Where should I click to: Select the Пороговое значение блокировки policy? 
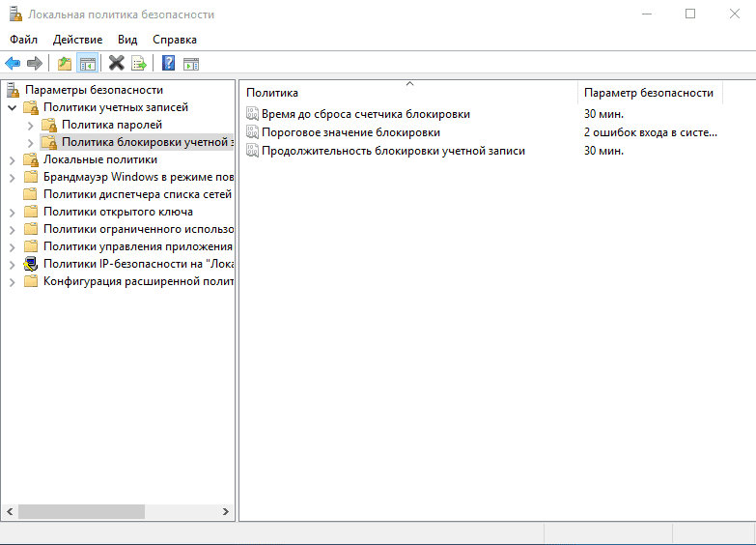(350, 132)
